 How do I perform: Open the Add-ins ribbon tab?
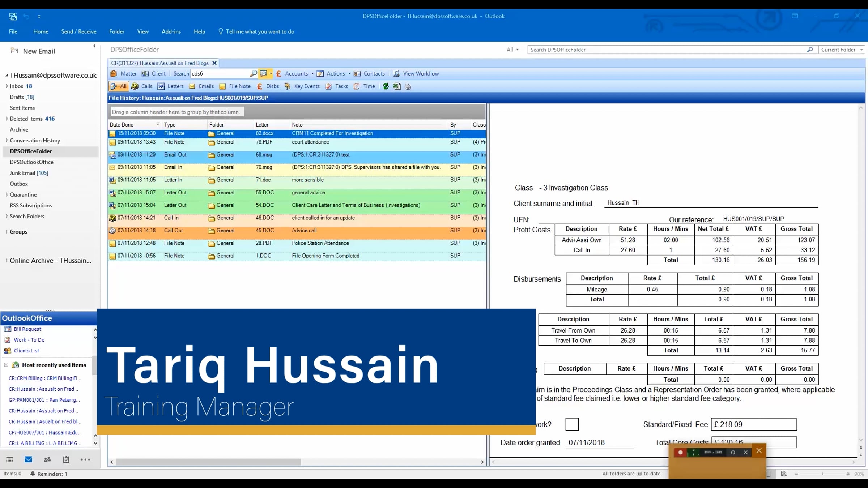pyautogui.click(x=171, y=31)
